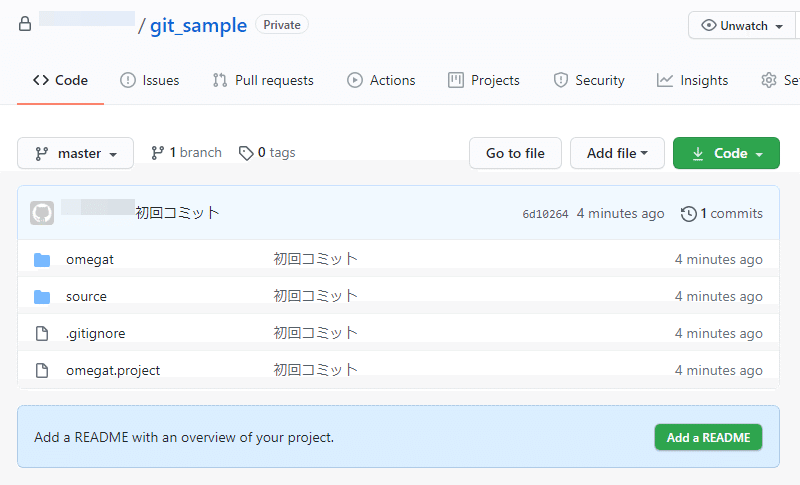Open the Pull requests tab
The image size is (800, 485).
pyautogui.click(x=263, y=80)
